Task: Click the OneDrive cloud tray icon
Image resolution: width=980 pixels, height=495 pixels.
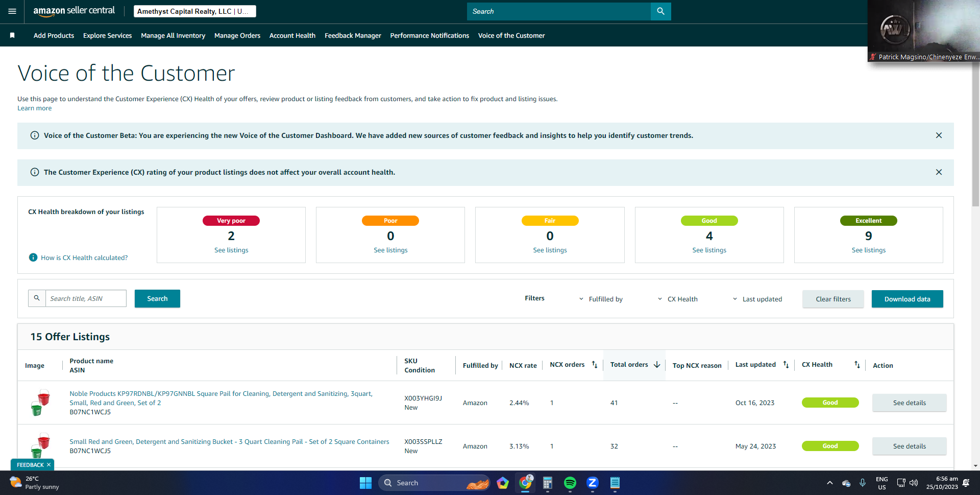Action: [846, 483]
